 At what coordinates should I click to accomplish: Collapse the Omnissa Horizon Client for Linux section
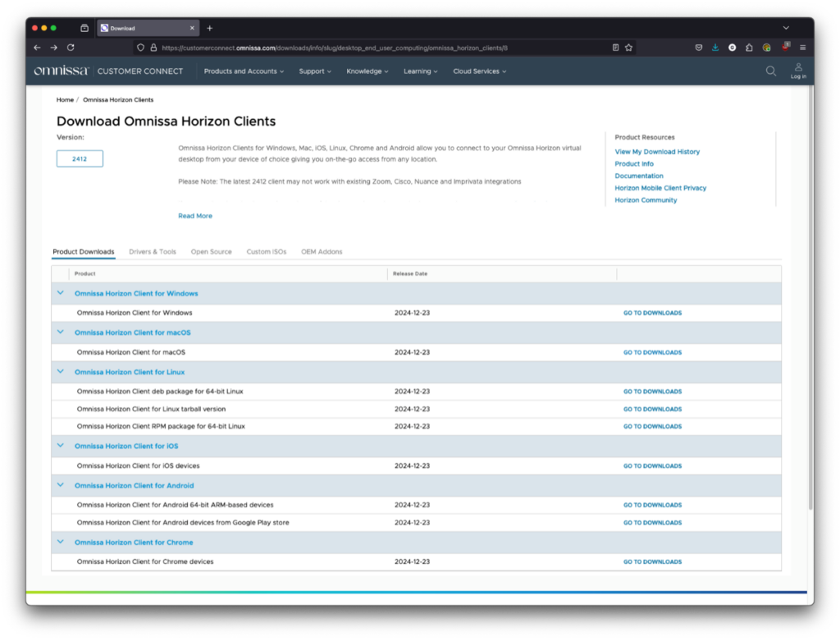pyautogui.click(x=60, y=371)
